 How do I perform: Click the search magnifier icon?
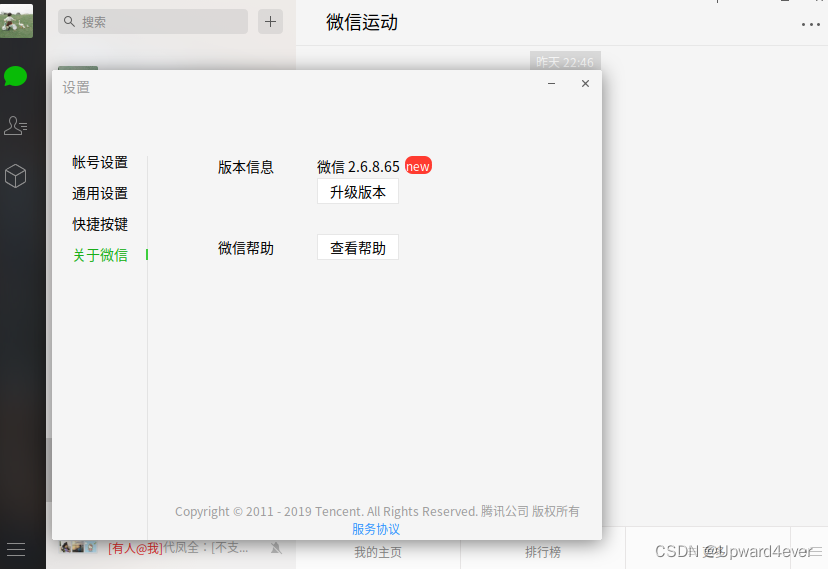point(69,22)
